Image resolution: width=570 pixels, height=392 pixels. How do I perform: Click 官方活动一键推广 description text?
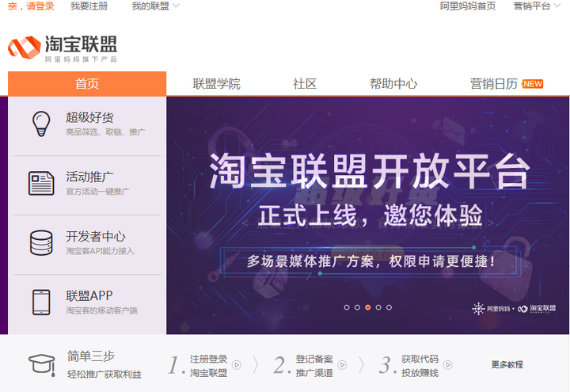(97, 192)
